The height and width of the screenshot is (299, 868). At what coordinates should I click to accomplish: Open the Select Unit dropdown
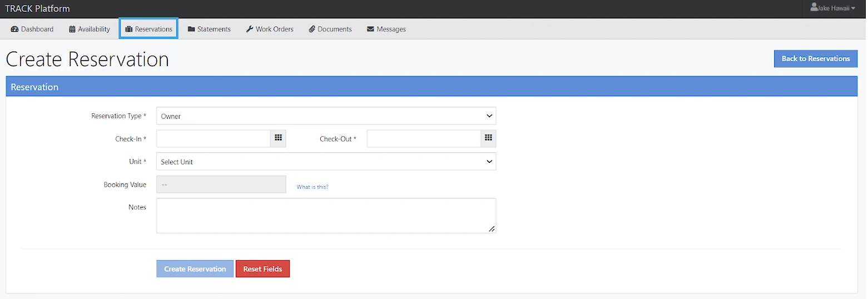coord(326,162)
